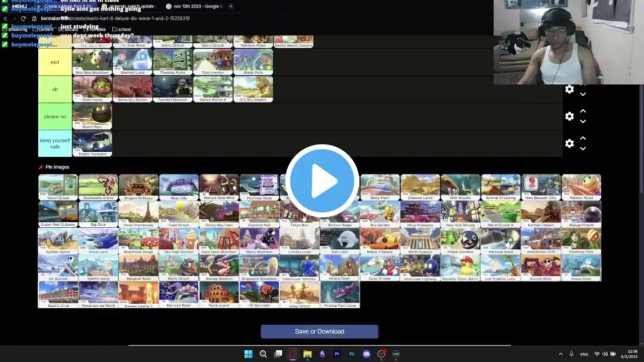Open the 'content' bookmarks folder
Image resolution: width=644 pixels, height=362 pixels.
43,29
